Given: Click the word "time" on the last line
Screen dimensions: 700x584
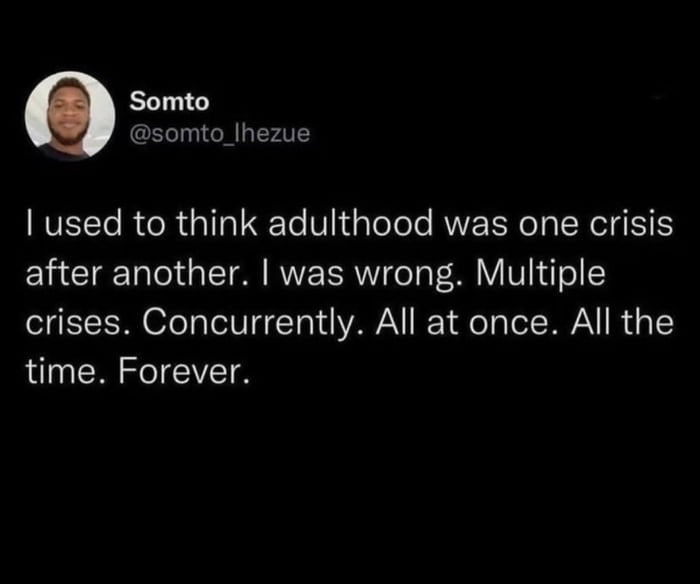Looking at the screenshot, I should [x=54, y=374].
